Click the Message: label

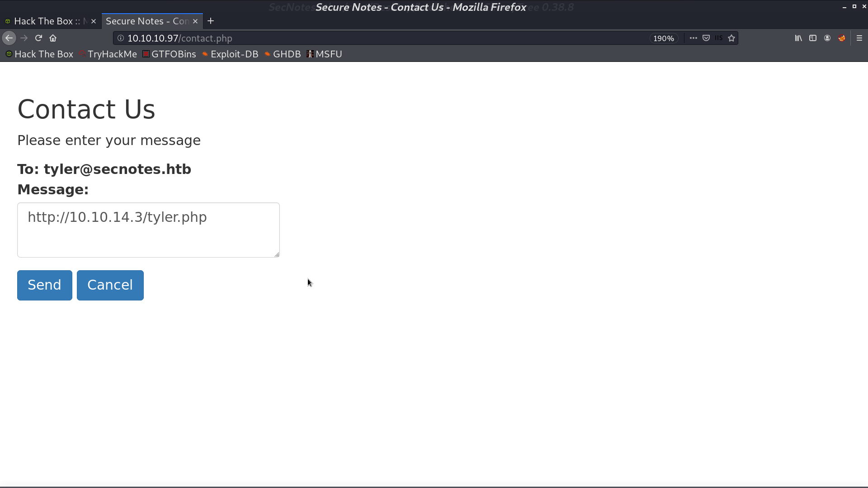(x=53, y=190)
